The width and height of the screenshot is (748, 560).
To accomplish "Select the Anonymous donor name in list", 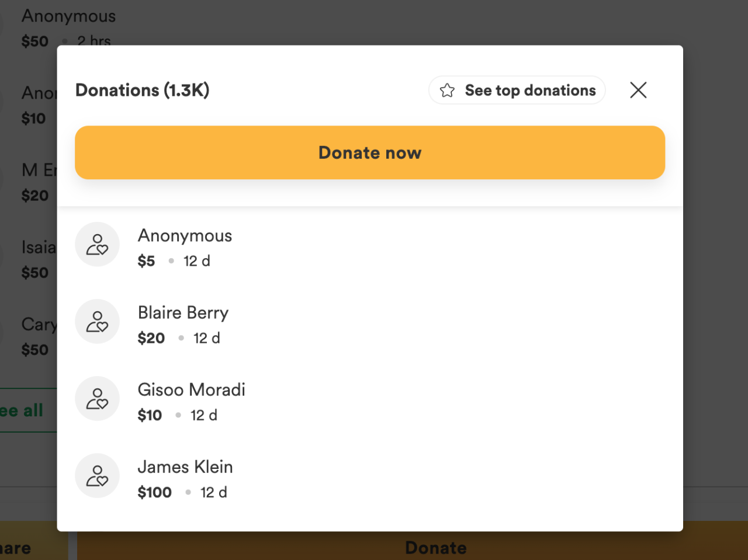I will click(185, 235).
